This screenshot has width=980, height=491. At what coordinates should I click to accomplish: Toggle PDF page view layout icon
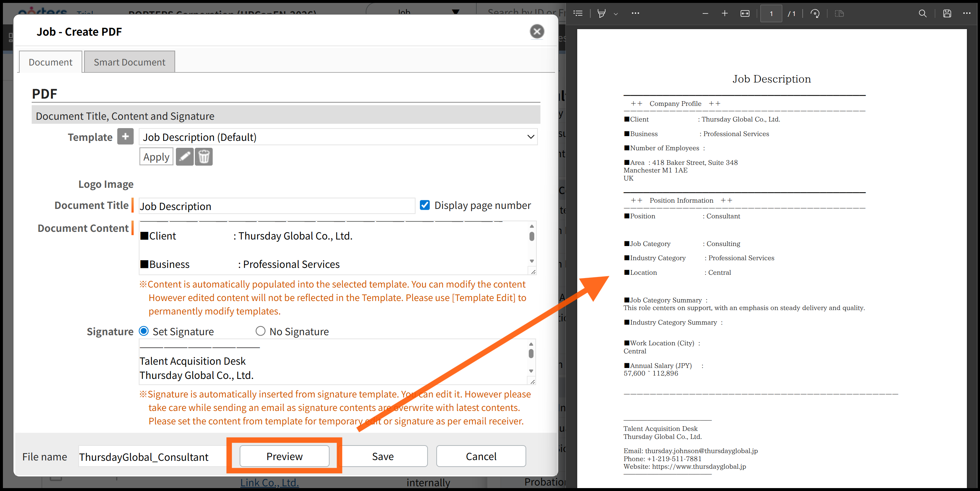839,14
